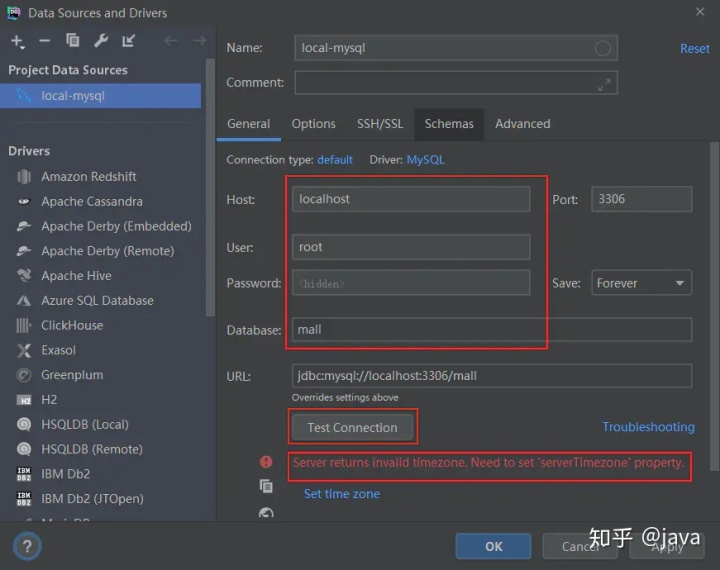The width and height of the screenshot is (720, 570).
Task: Open driver settings wrench icon
Action: click(101, 40)
